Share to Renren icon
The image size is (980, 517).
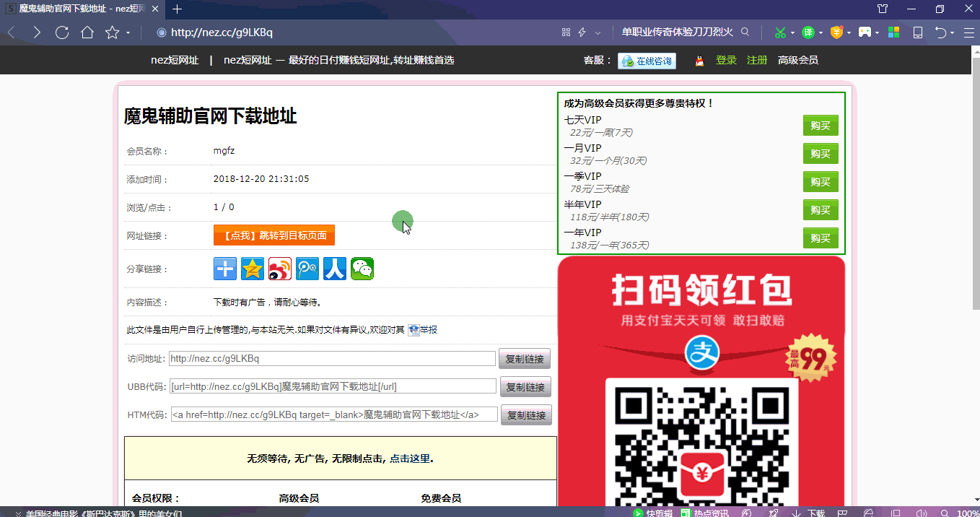click(335, 269)
